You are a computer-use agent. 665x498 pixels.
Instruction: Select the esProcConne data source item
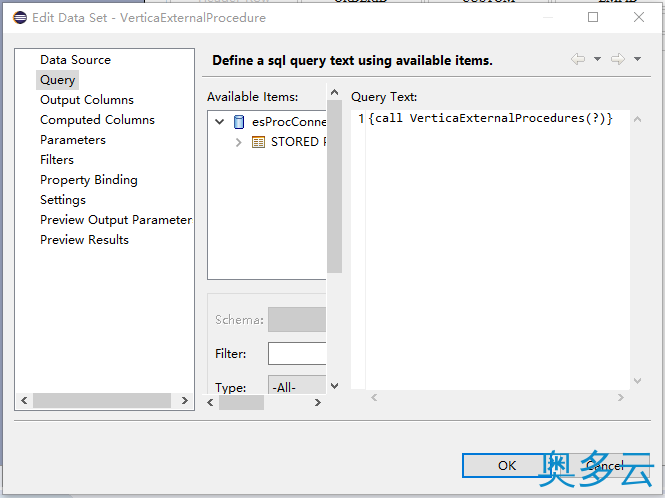(288, 122)
